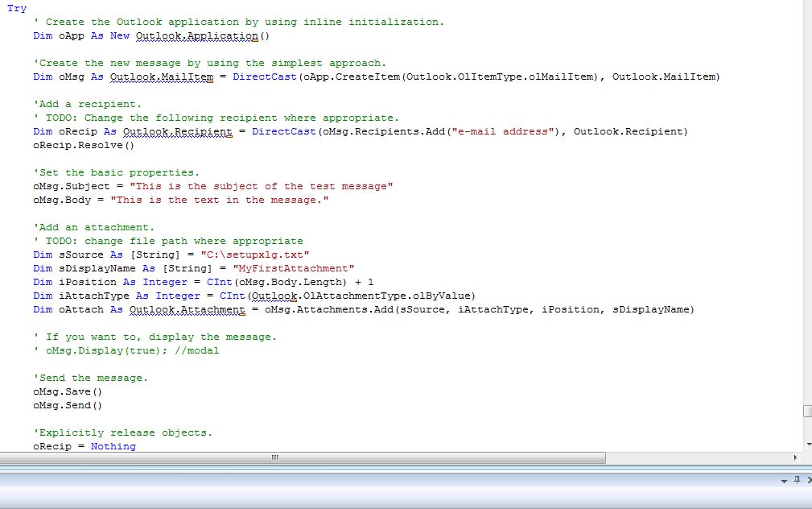Viewport: 812px width, 509px height.
Task: Close the bottom panel with its X icon
Action: click(810, 480)
